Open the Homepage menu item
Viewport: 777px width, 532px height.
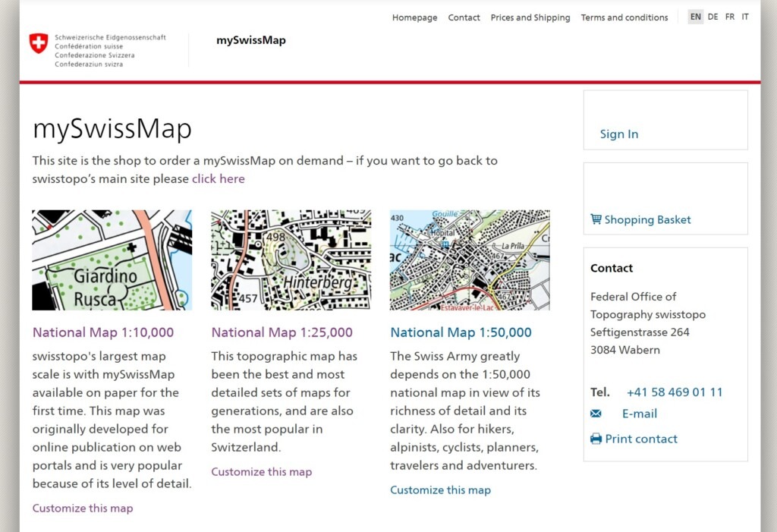point(415,17)
